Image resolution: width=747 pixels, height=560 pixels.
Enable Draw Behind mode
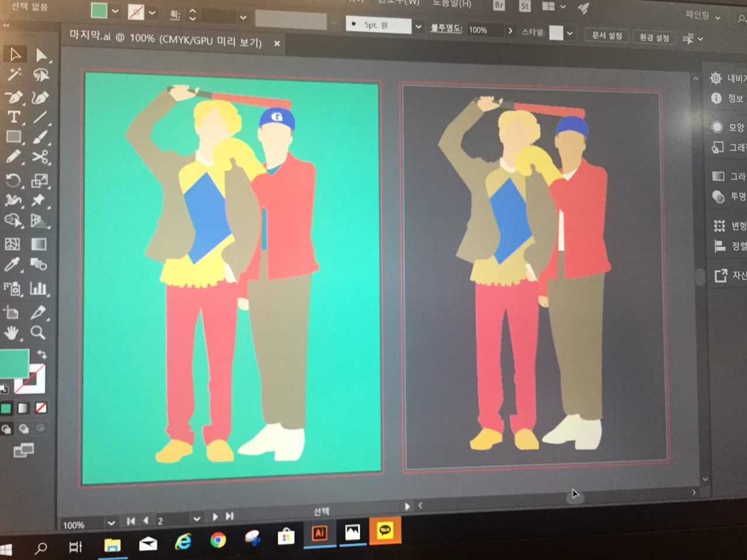[x=24, y=429]
